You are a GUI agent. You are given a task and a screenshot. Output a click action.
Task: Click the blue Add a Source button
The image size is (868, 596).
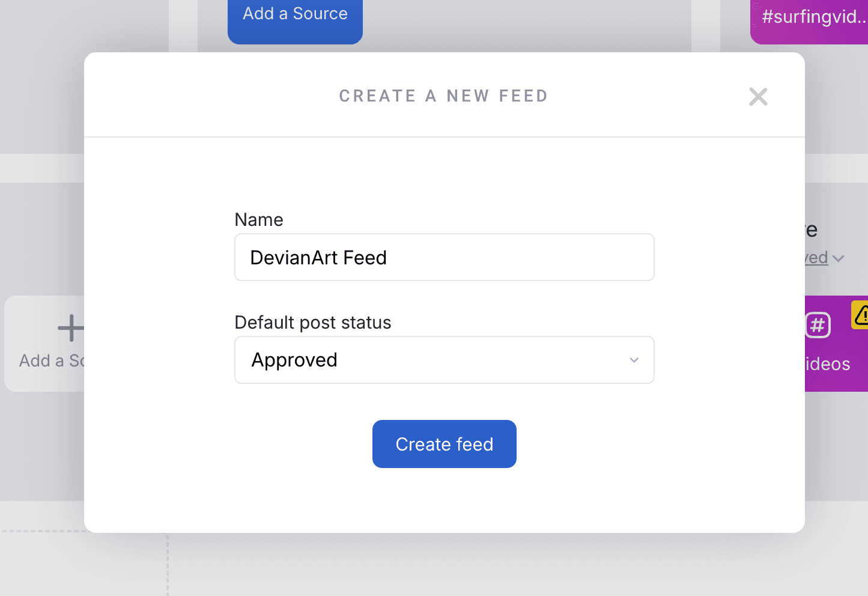click(x=294, y=13)
